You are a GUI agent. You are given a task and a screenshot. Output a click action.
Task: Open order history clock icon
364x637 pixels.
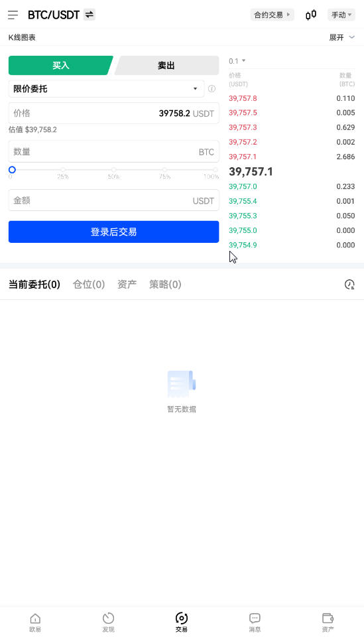349,285
